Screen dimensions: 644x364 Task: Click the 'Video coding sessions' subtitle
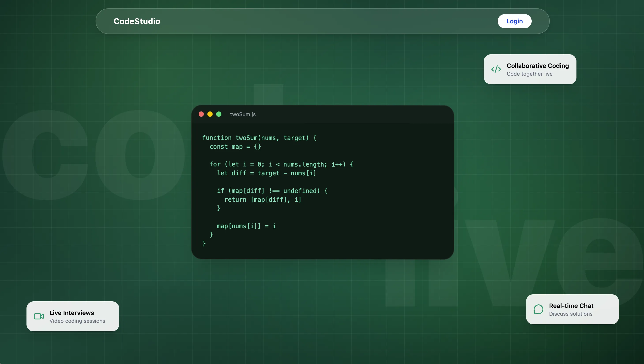coord(77,321)
